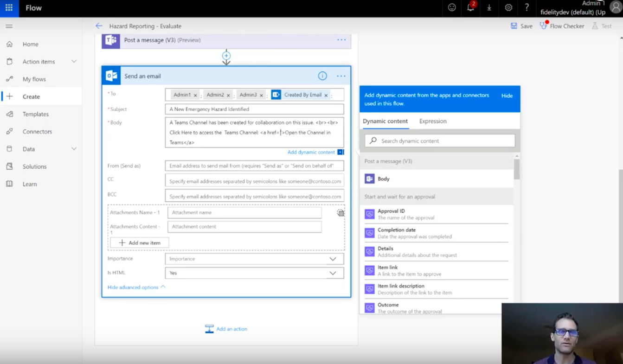Open the Admin 1 account avatar

click(x=616, y=8)
